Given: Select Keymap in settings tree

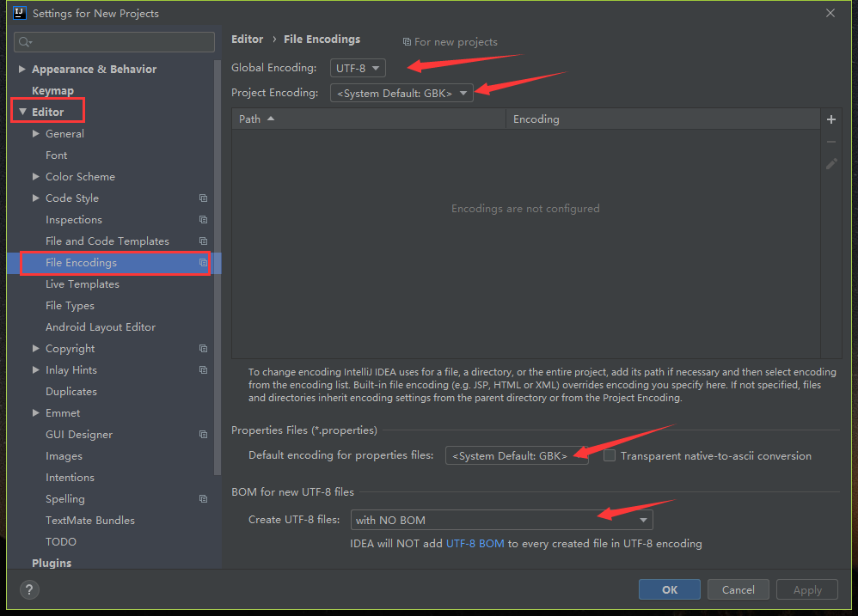Looking at the screenshot, I should pyautogui.click(x=52, y=91).
